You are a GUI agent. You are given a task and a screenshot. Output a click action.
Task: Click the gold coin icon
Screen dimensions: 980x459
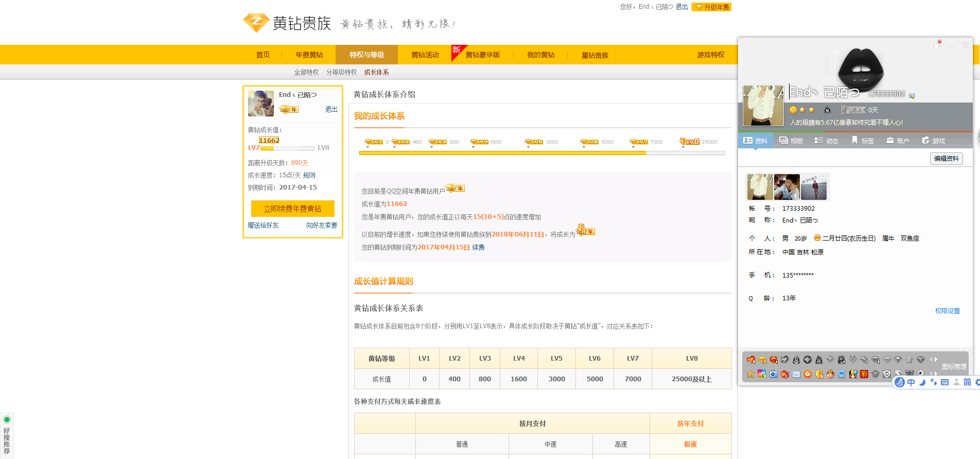(819, 374)
